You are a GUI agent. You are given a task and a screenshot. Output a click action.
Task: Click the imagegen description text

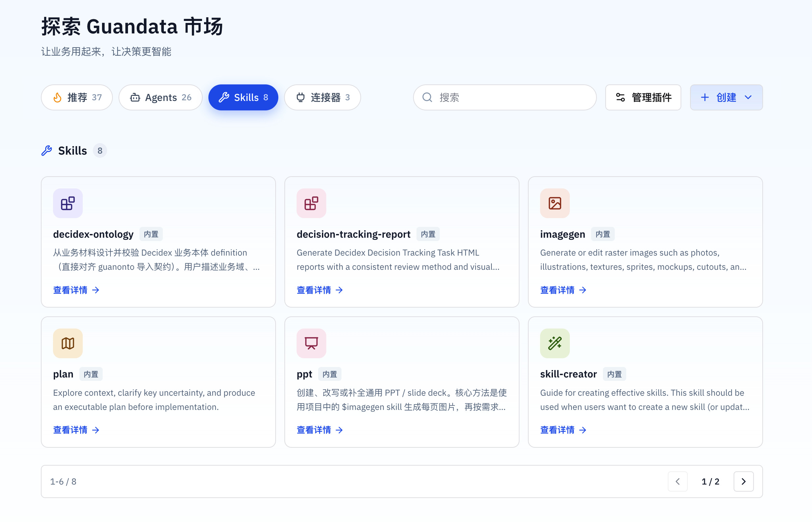(x=643, y=260)
